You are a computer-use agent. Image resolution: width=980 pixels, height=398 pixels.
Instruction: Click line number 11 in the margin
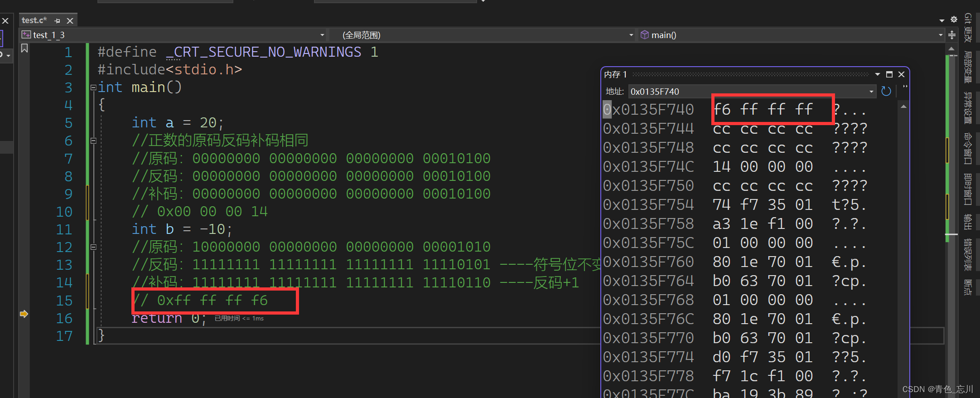[64, 229]
